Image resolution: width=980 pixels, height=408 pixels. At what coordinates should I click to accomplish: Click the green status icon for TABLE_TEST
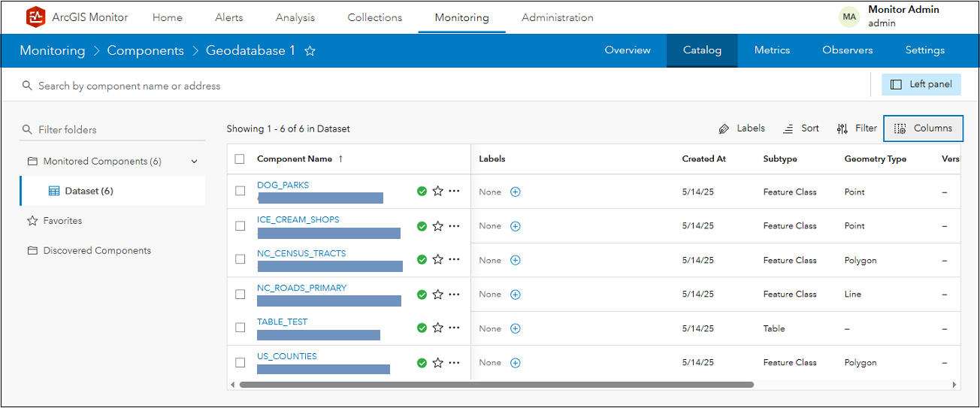coord(422,328)
